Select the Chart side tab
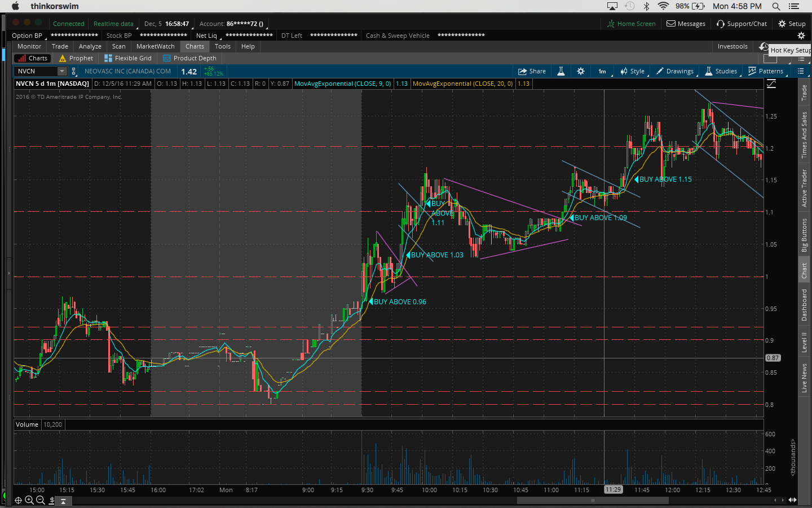The image size is (812, 508). (805, 270)
